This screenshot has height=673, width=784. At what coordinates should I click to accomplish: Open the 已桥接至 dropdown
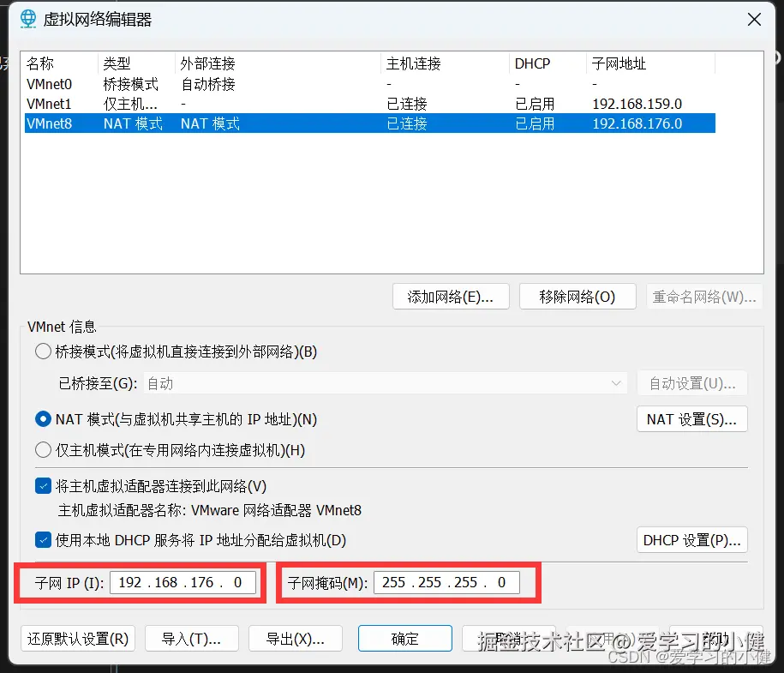click(385, 383)
